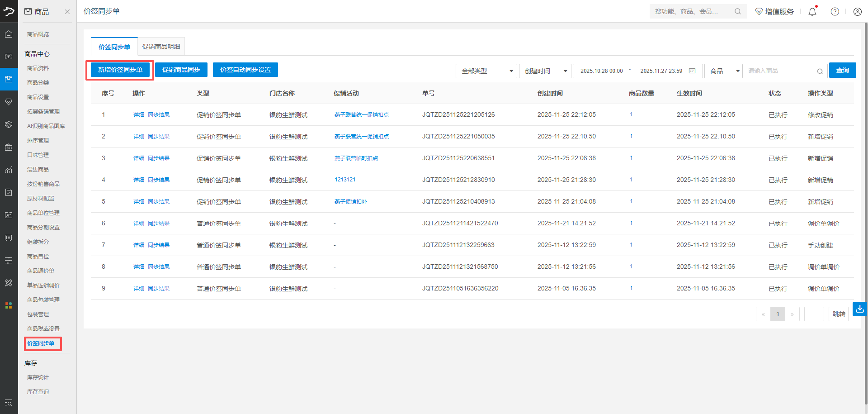Image resolution: width=868 pixels, height=414 pixels.
Task: Click the 新增价签同步单 button
Action: coord(120,70)
